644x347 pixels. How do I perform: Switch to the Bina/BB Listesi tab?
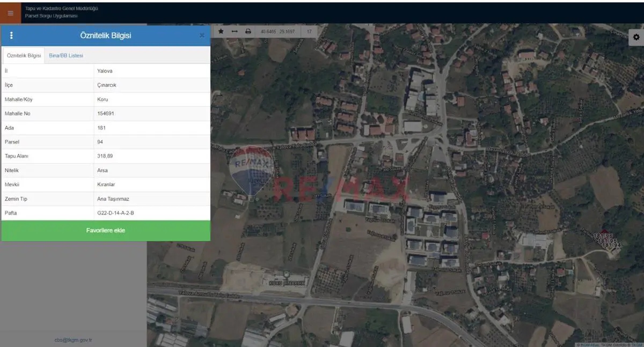click(66, 55)
